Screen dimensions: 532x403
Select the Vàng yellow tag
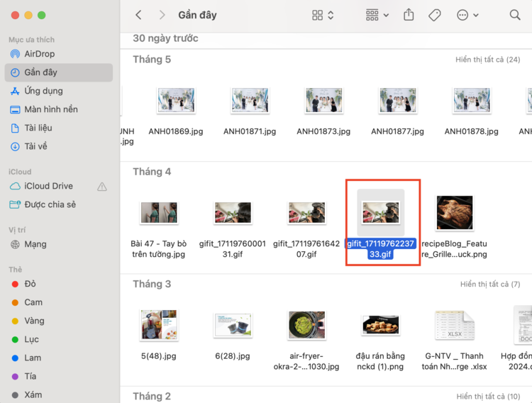coord(59,321)
